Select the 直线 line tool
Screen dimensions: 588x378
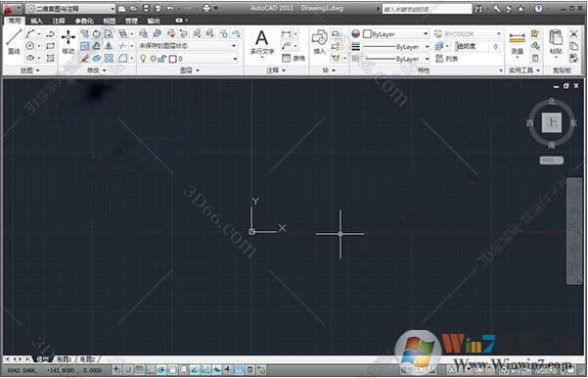click(14, 41)
